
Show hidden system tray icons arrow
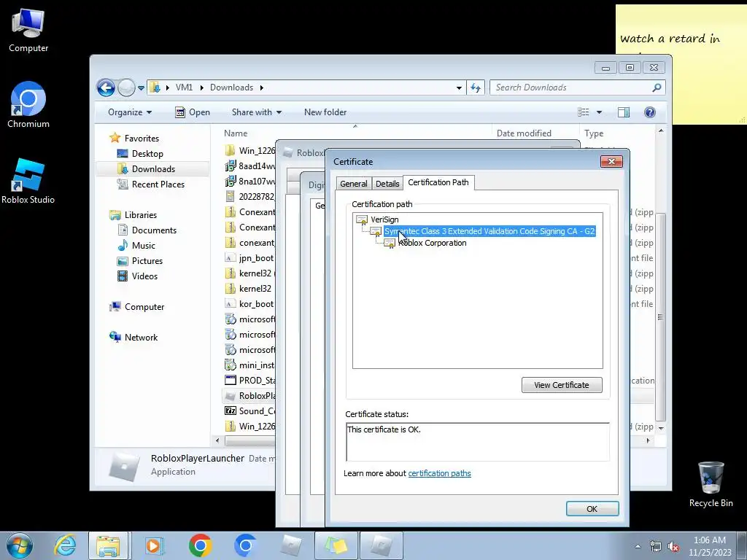click(x=638, y=546)
